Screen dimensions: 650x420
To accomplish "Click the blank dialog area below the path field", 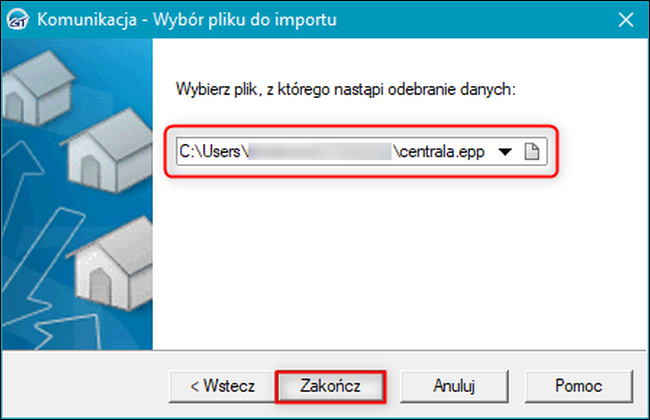I will click(x=400, y=260).
